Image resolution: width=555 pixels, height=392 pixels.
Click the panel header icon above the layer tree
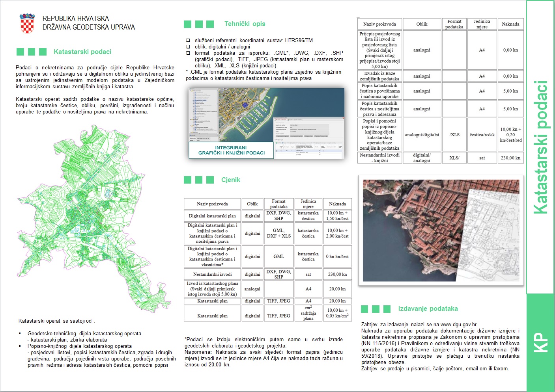191,88
